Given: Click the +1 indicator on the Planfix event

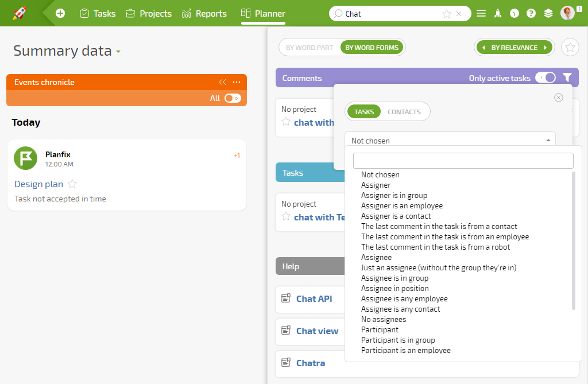Looking at the screenshot, I should [x=237, y=156].
